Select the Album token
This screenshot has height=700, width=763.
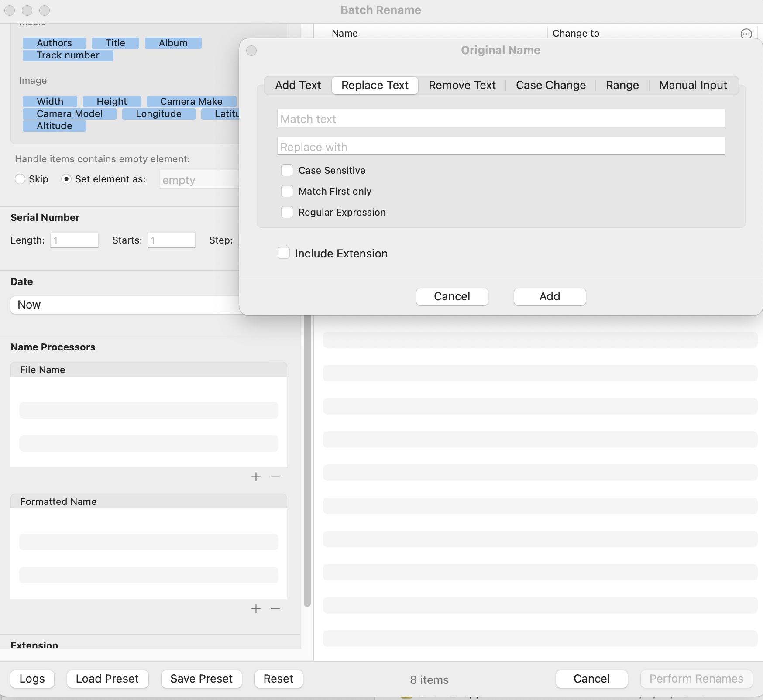click(173, 43)
